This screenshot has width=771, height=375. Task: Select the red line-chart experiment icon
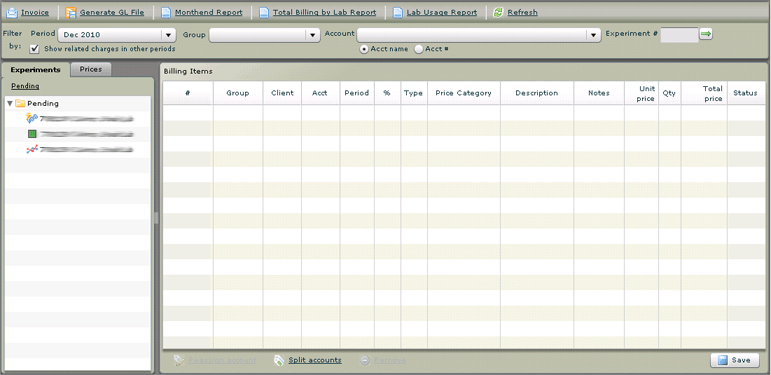coord(32,149)
